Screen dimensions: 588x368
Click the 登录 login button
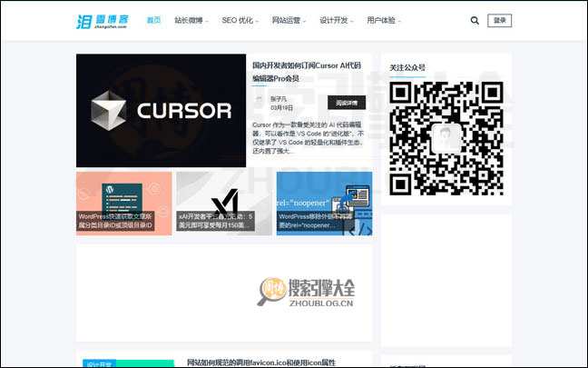click(499, 21)
